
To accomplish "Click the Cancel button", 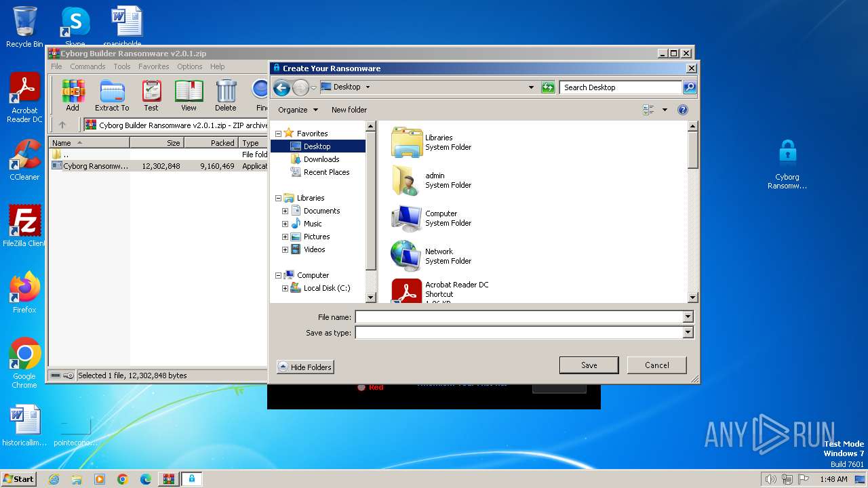I will click(656, 365).
